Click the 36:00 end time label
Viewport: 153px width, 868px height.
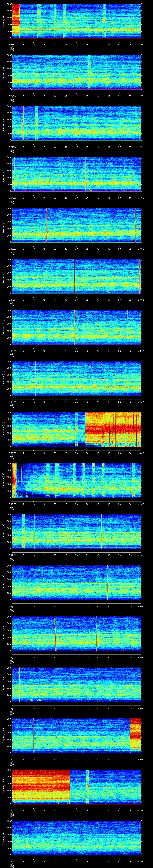[x=141, y=249]
